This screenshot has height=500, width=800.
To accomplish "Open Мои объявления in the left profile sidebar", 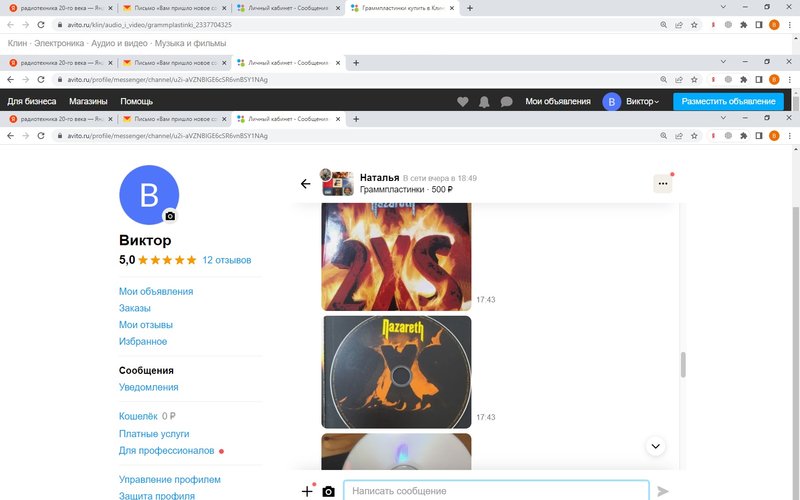I will click(156, 291).
